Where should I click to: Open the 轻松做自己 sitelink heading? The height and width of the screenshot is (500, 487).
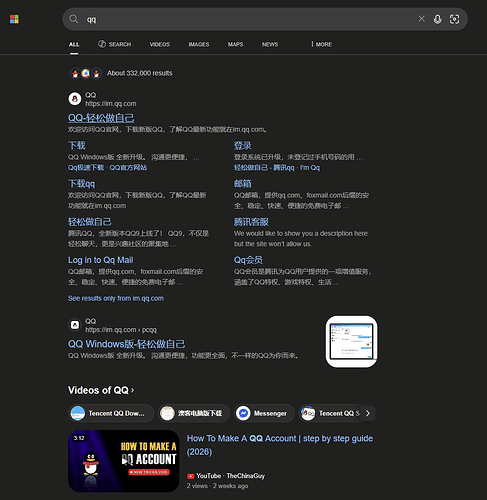click(x=90, y=222)
